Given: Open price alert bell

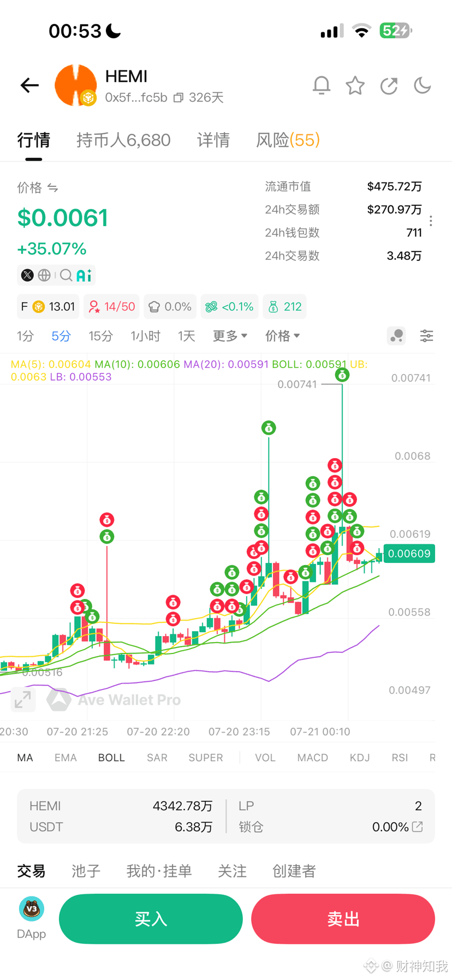Looking at the screenshot, I should tap(322, 85).
